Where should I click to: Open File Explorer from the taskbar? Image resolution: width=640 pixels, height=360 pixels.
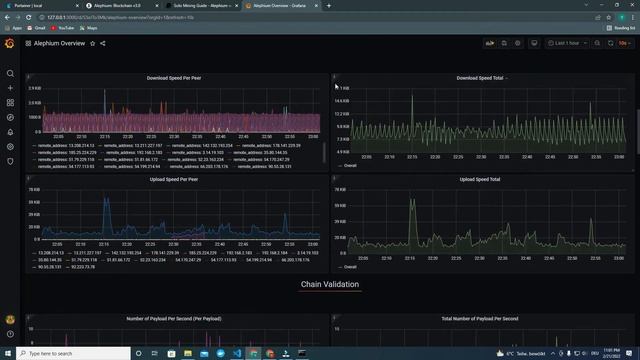pyautogui.click(x=188, y=353)
